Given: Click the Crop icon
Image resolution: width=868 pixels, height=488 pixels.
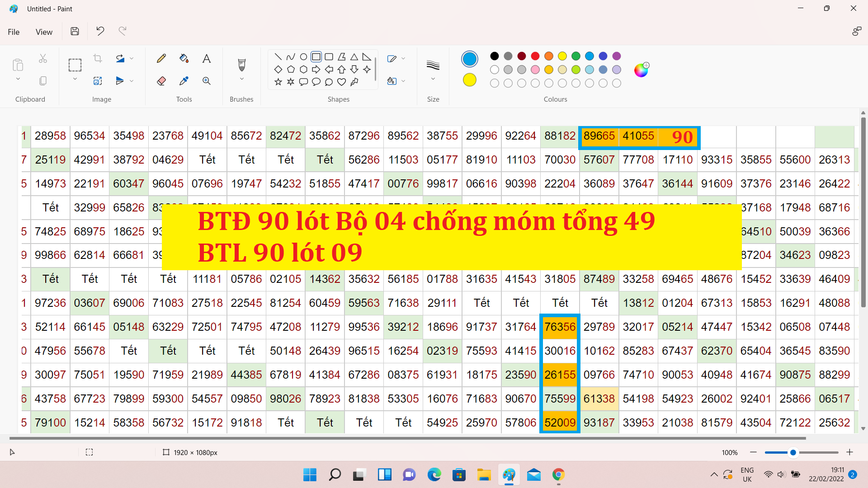Looking at the screenshot, I should tap(98, 58).
